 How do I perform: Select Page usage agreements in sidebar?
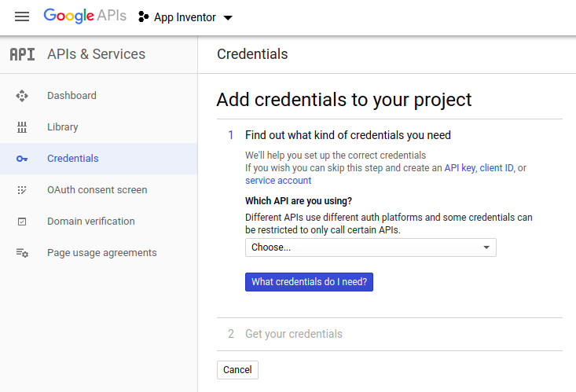pyautogui.click(x=101, y=253)
